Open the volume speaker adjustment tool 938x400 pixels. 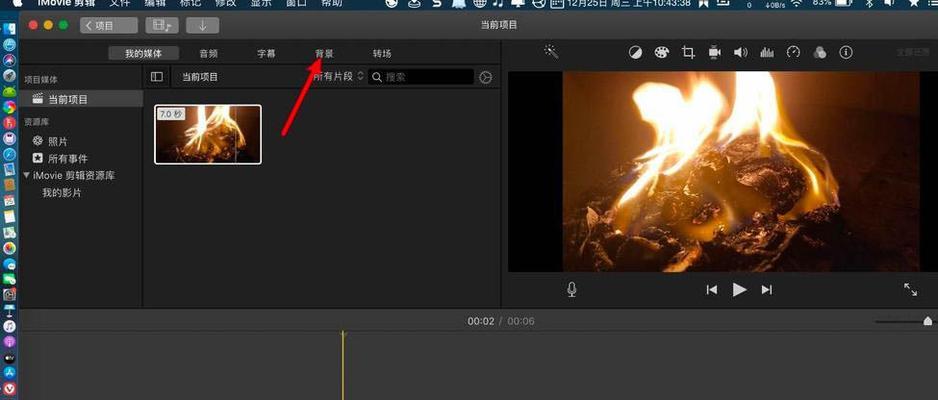coord(741,53)
